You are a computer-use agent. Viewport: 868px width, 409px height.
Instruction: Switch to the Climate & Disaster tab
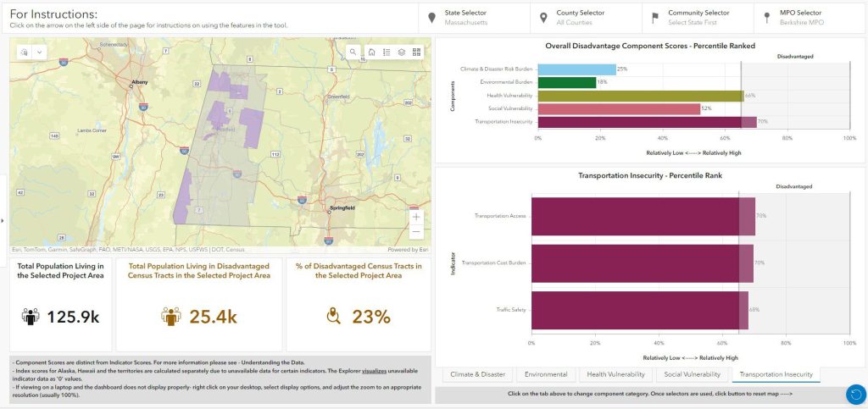pyautogui.click(x=478, y=374)
